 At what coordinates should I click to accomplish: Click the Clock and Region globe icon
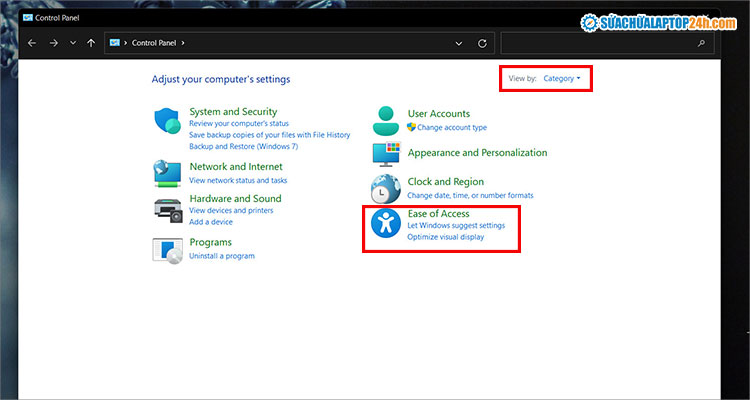pos(385,188)
